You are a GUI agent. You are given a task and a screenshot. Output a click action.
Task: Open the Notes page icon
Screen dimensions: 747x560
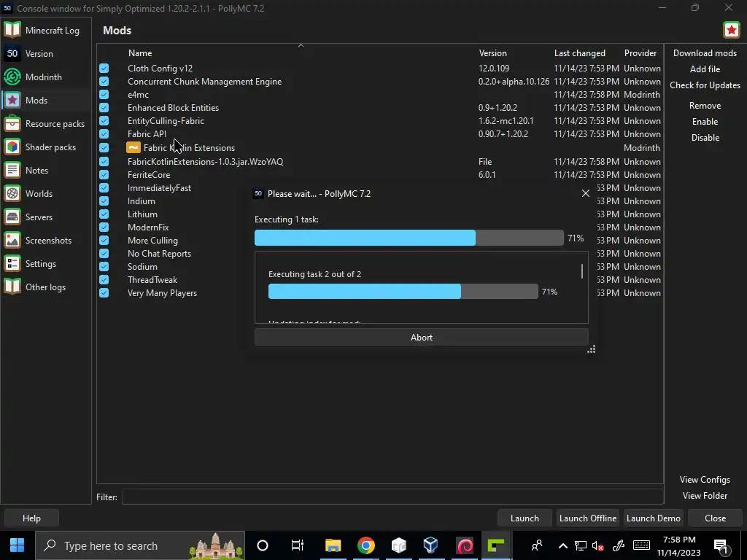tap(12, 170)
